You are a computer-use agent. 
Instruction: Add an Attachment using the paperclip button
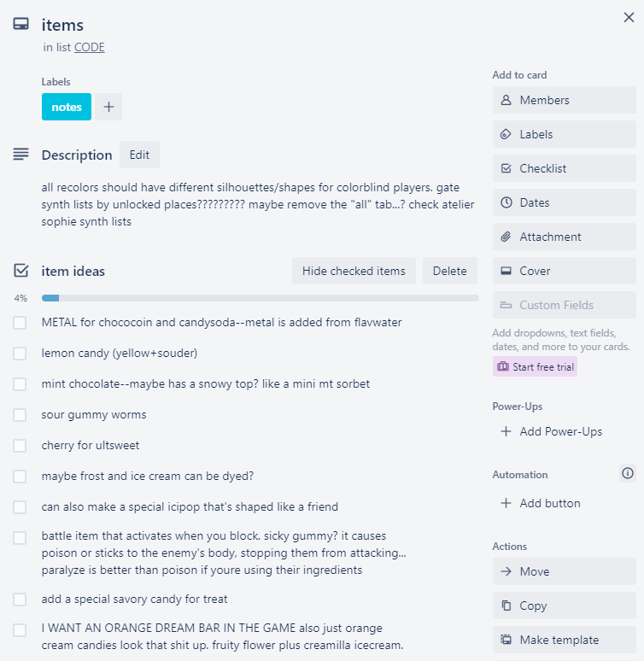pos(564,237)
